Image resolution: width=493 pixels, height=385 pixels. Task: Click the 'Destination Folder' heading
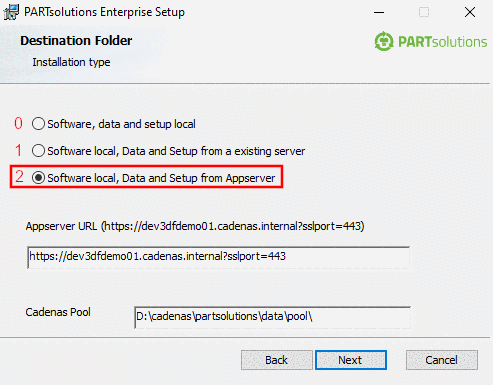76,41
